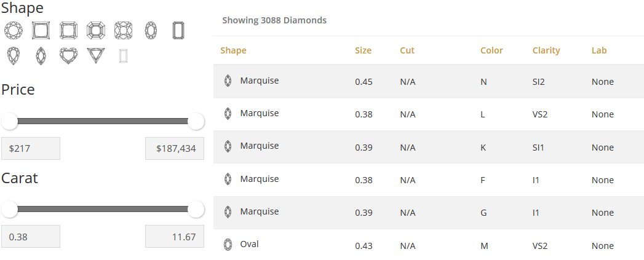Choose the Asscher cut shape icon

tap(96, 30)
